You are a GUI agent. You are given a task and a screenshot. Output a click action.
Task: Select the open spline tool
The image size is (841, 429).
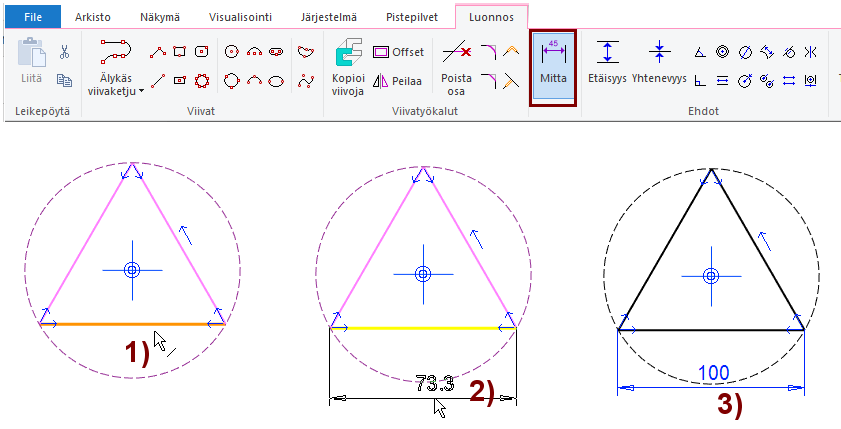tap(306, 81)
